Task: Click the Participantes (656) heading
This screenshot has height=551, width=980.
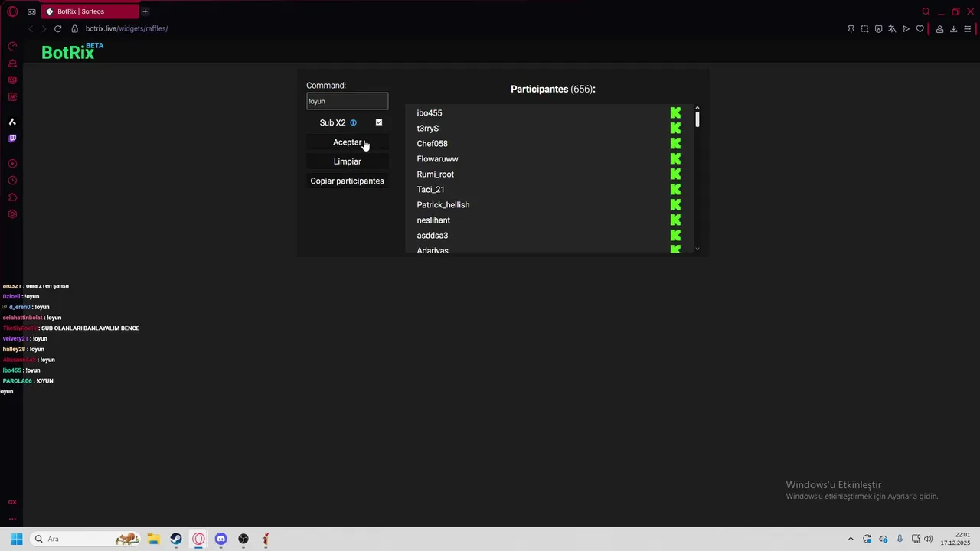Action: point(553,89)
